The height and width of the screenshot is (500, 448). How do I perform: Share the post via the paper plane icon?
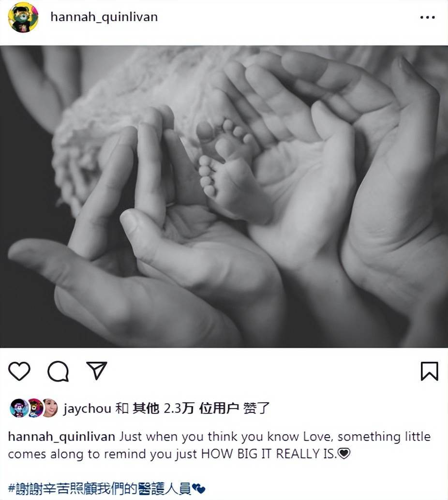point(97,370)
